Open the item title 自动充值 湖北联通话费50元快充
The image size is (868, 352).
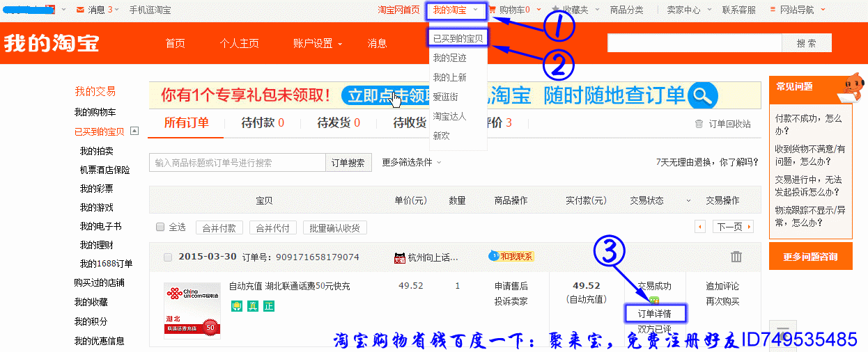(x=290, y=286)
